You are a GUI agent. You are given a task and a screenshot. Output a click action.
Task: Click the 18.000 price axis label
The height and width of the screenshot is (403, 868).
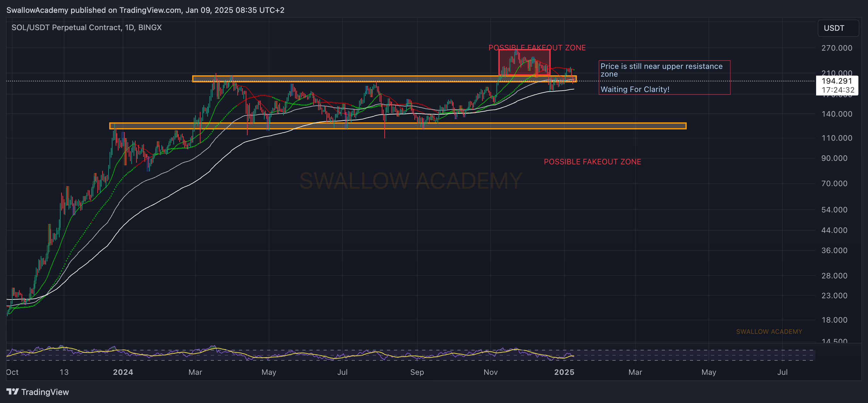coord(834,320)
